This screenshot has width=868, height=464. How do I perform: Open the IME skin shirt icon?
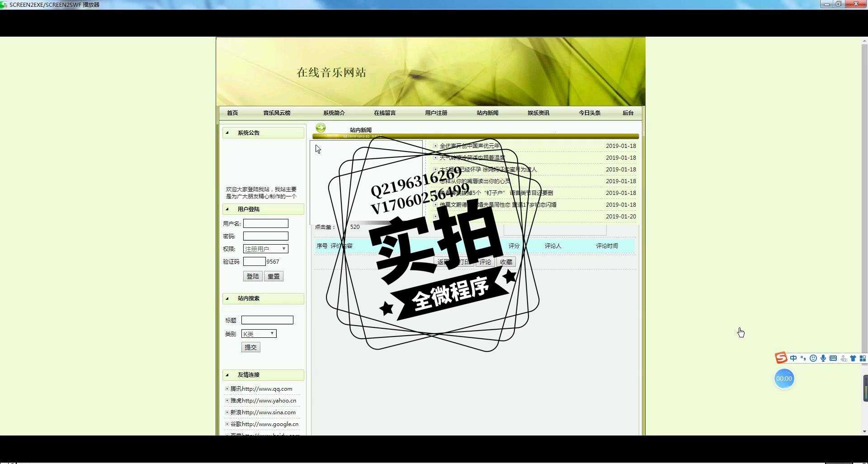click(x=853, y=358)
